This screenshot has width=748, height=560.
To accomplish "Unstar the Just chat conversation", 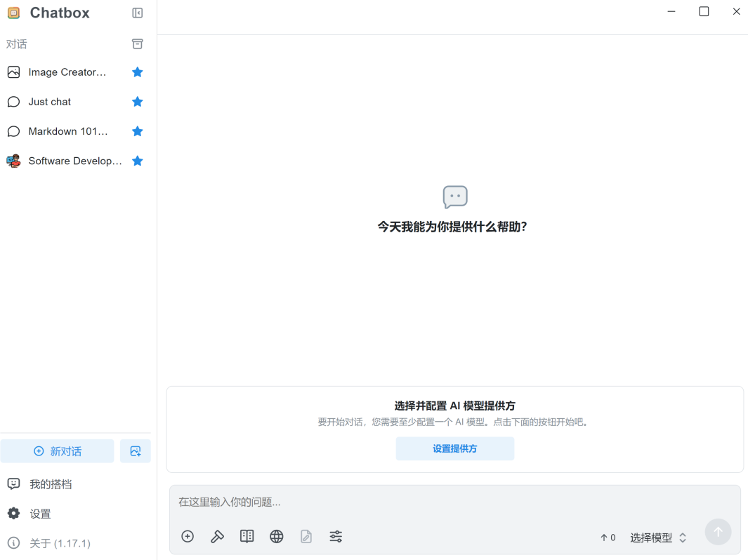I will coord(138,102).
